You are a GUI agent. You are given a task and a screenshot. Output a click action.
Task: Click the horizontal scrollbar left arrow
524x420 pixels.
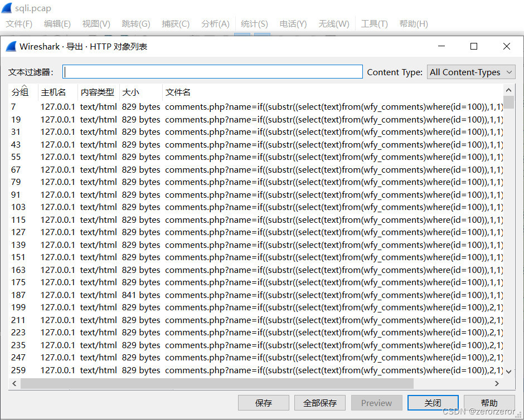(x=14, y=383)
